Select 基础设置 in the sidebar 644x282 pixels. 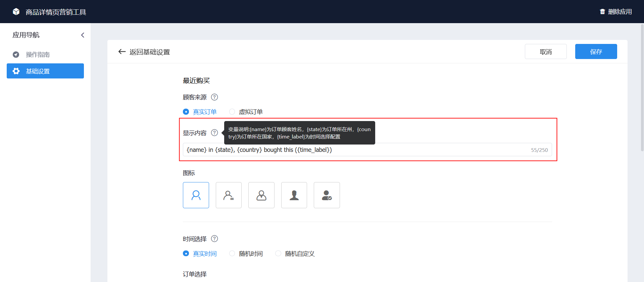(45, 71)
